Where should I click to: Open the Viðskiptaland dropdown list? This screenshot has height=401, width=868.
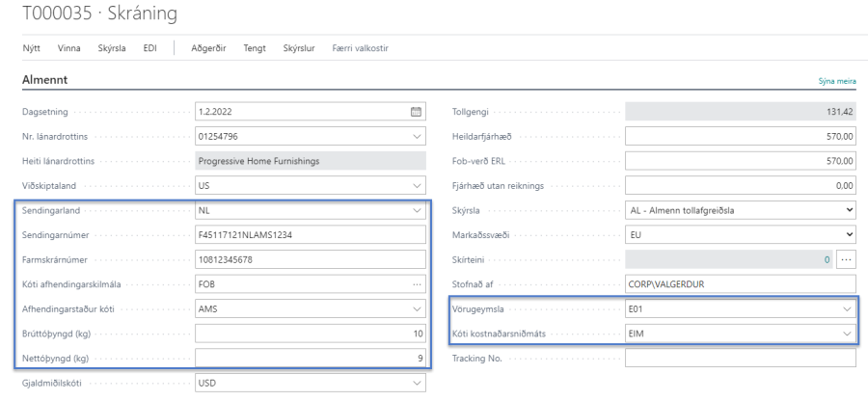[417, 185]
